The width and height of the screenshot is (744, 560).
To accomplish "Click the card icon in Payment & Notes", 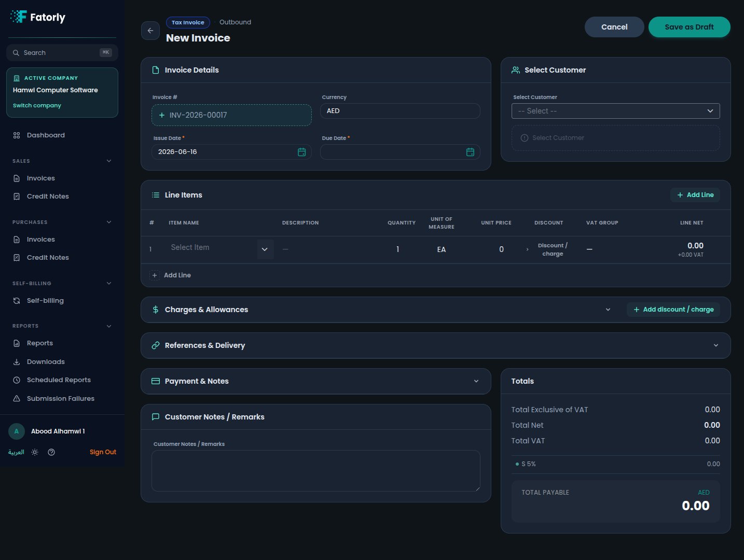I will (156, 381).
